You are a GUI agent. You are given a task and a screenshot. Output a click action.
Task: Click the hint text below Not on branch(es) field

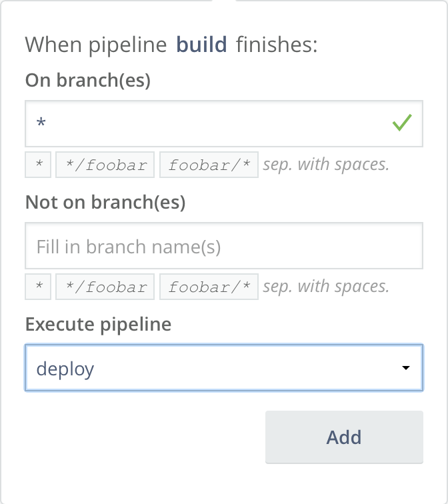point(326,287)
